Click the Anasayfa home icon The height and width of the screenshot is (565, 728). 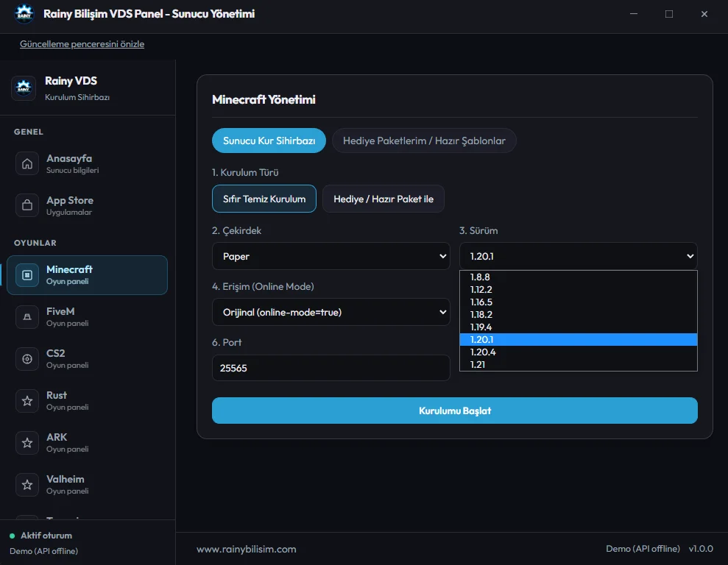click(27, 164)
